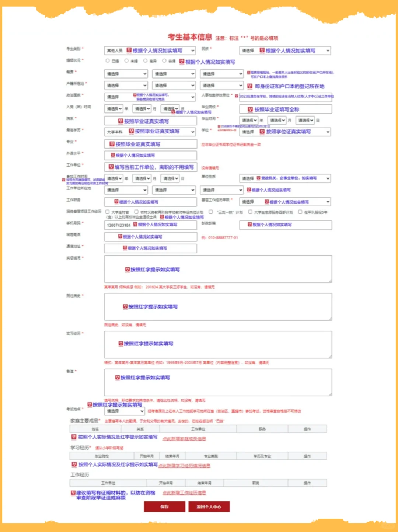Open the 最高学历 dropdown showing 大学本科
The image size is (398, 532).
[150, 132]
